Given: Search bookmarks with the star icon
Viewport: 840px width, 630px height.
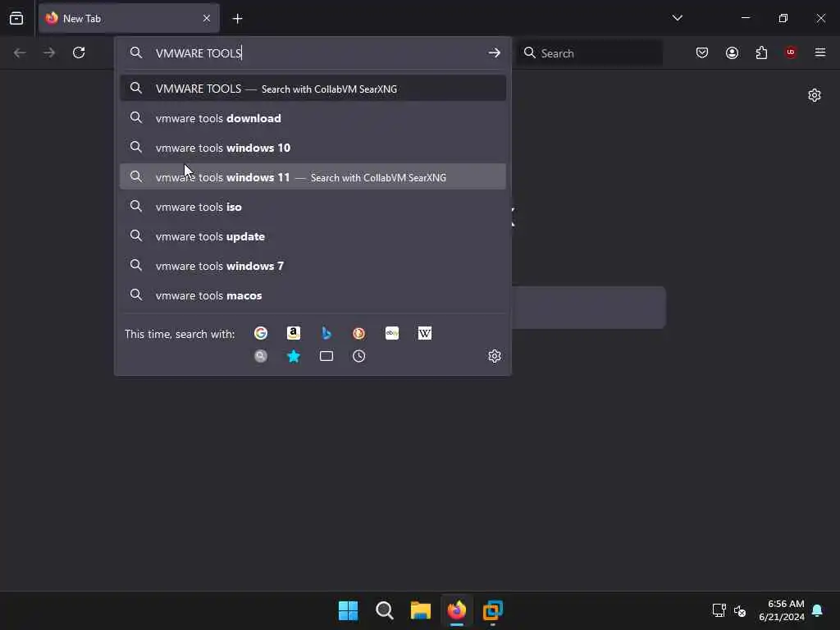Looking at the screenshot, I should (x=294, y=356).
